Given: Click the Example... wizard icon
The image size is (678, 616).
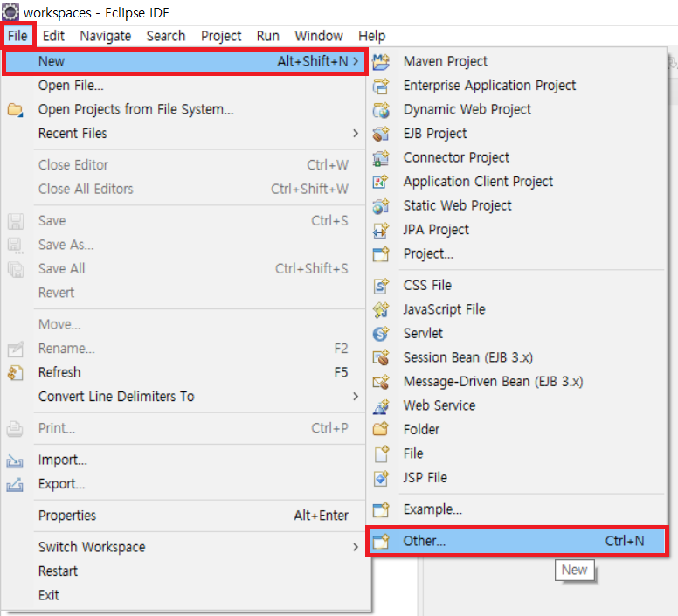Looking at the screenshot, I should point(381,509).
